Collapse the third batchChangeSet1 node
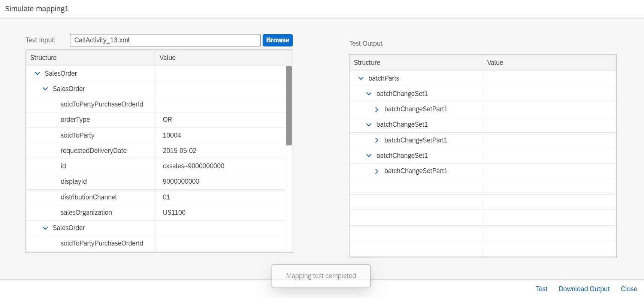The width and height of the screenshot is (644, 298). (x=369, y=156)
